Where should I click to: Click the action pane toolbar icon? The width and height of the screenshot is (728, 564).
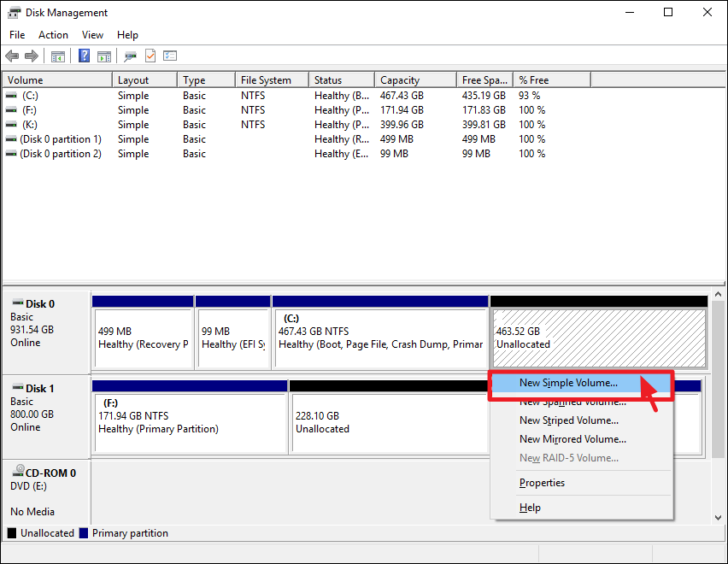104,56
